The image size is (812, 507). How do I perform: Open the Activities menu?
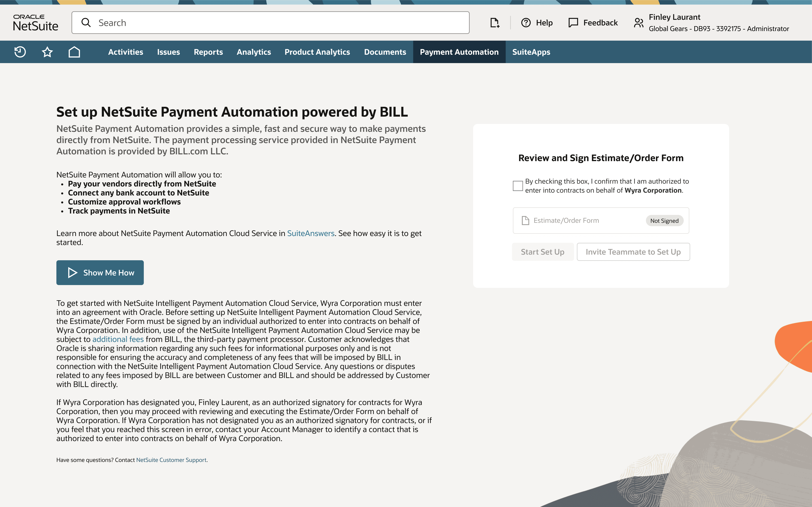[125, 52]
